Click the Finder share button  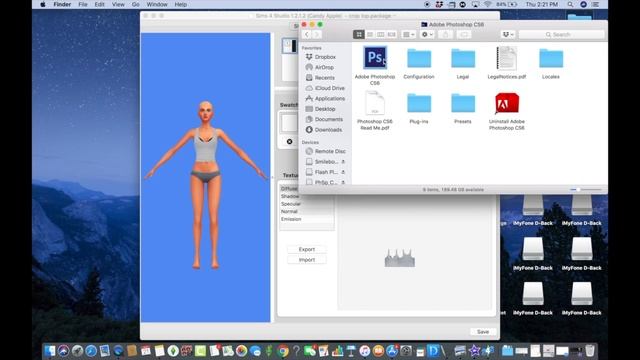(445, 35)
